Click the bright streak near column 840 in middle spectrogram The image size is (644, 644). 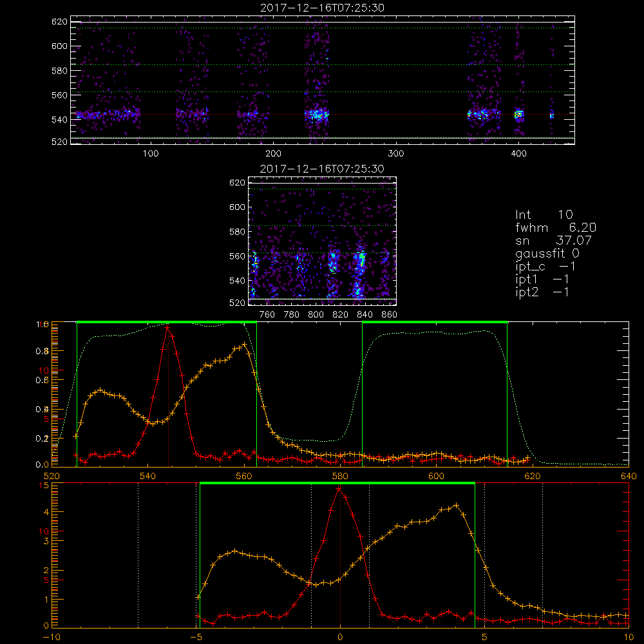[361, 263]
